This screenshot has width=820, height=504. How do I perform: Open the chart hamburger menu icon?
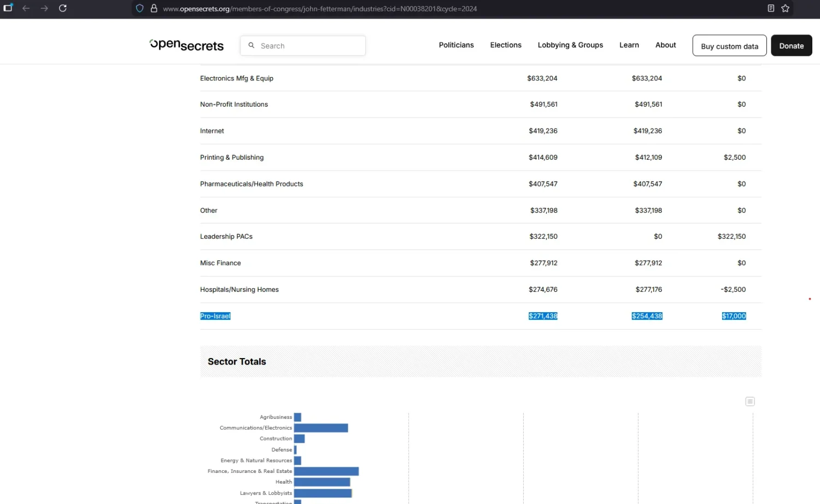pos(750,401)
